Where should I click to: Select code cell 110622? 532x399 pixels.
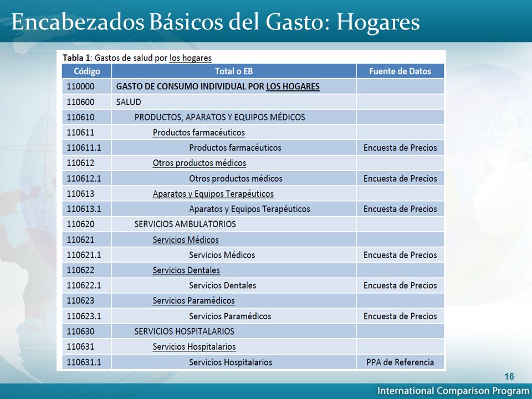87,270
